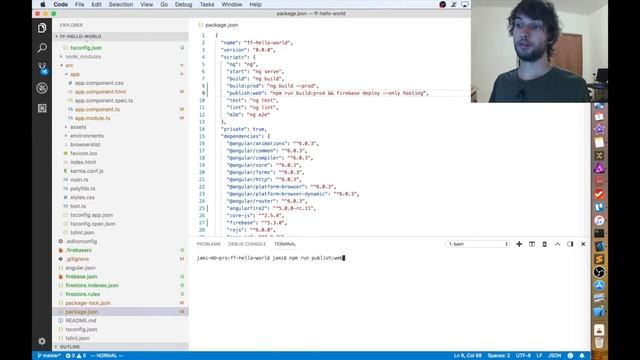Open app.module.ts in the explorer

point(92,118)
